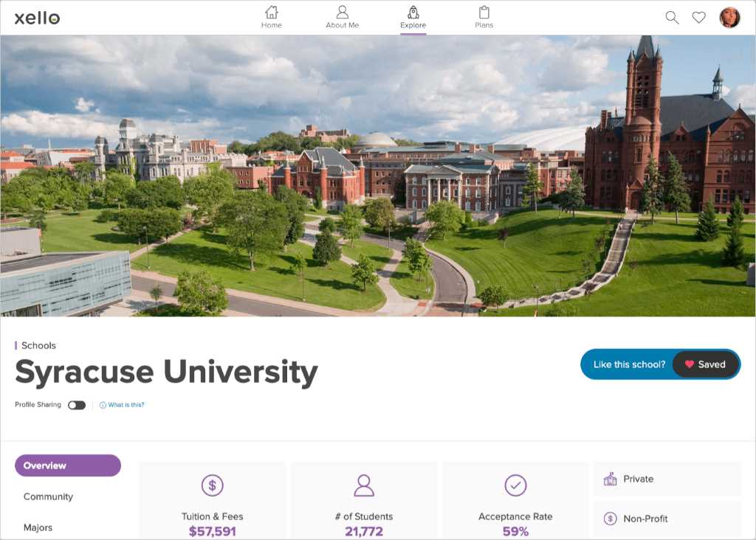Open the Majors section
The width and height of the screenshot is (756, 540).
point(38,527)
